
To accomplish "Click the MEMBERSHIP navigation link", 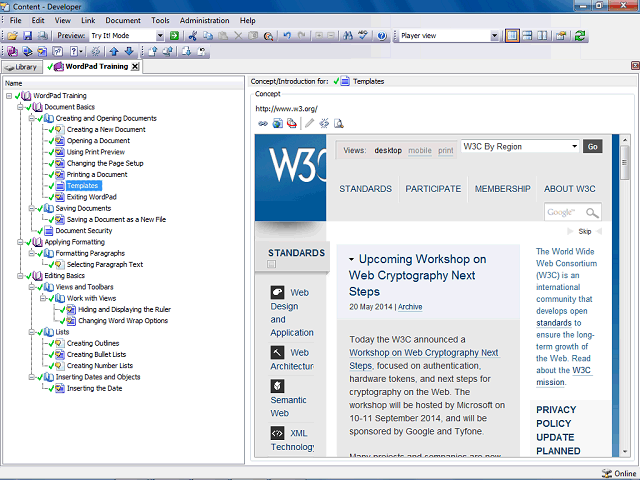I will click(x=502, y=189).
